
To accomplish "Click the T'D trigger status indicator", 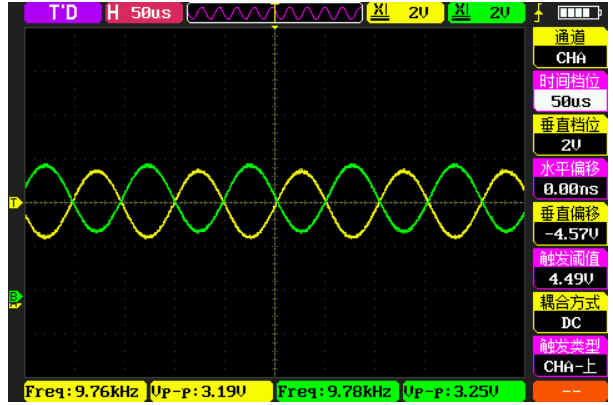I will click(63, 13).
